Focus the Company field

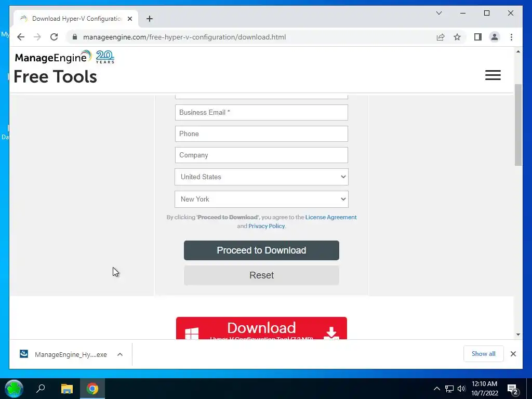pos(261,155)
